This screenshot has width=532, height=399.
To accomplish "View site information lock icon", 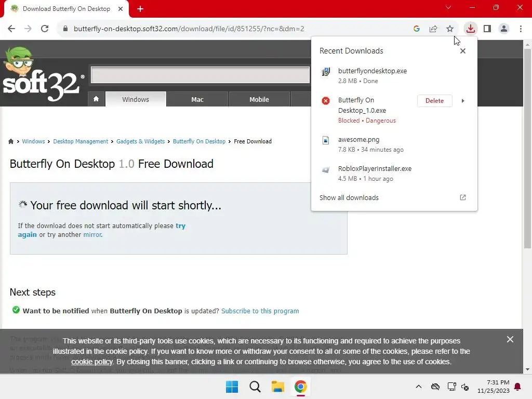I will [x=65, y=29].
